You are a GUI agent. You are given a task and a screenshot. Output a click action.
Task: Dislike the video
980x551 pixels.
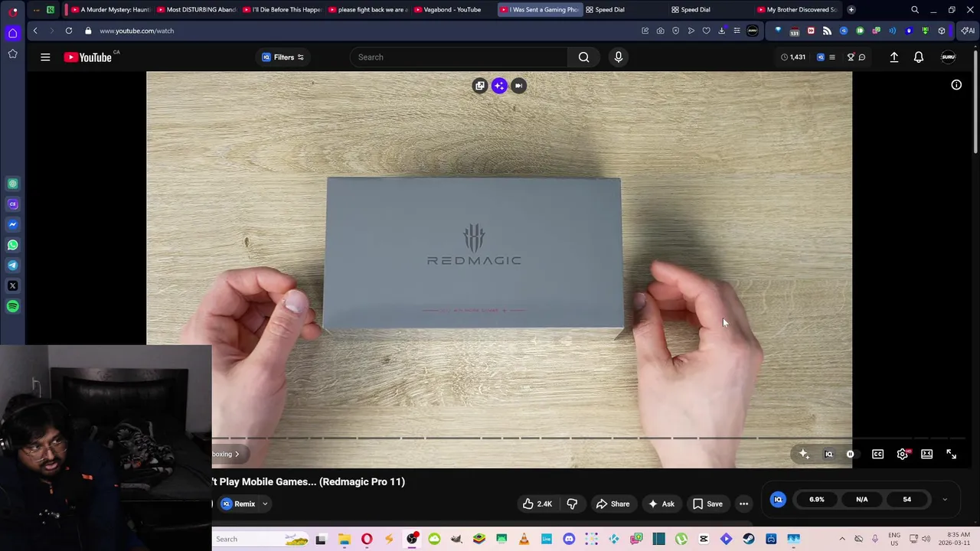click(x=572, y=504)
